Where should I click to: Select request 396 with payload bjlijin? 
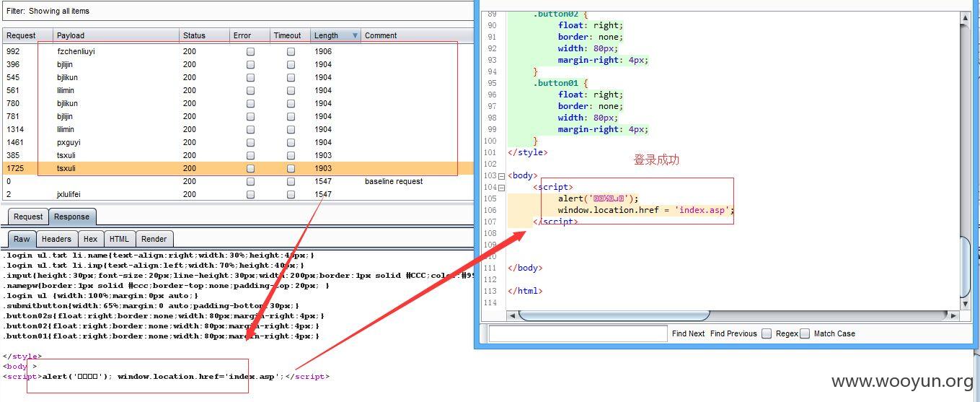pyautogui.click(x=238, y=64)
